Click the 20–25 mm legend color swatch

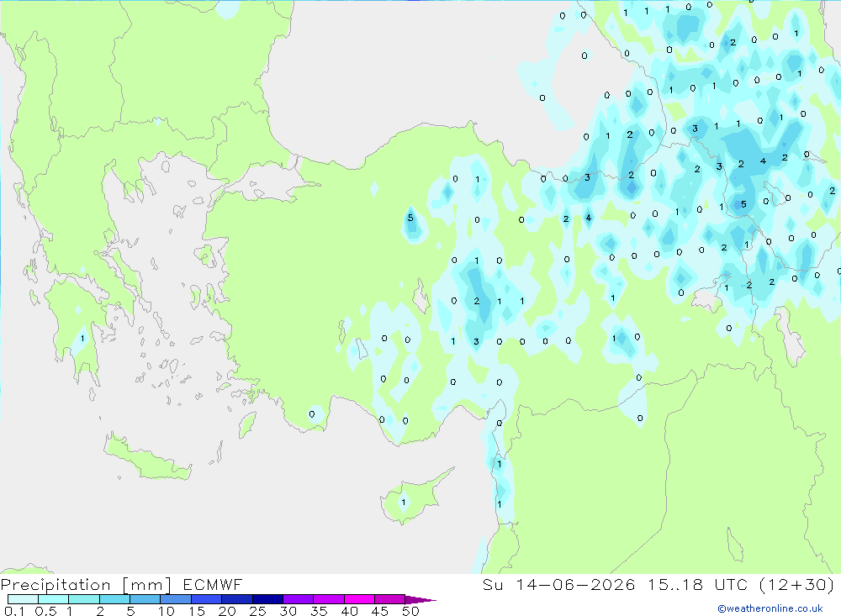[x=236, y=599]
